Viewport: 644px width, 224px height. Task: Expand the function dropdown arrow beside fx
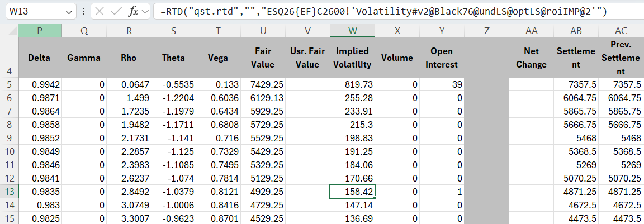(145, 12)
